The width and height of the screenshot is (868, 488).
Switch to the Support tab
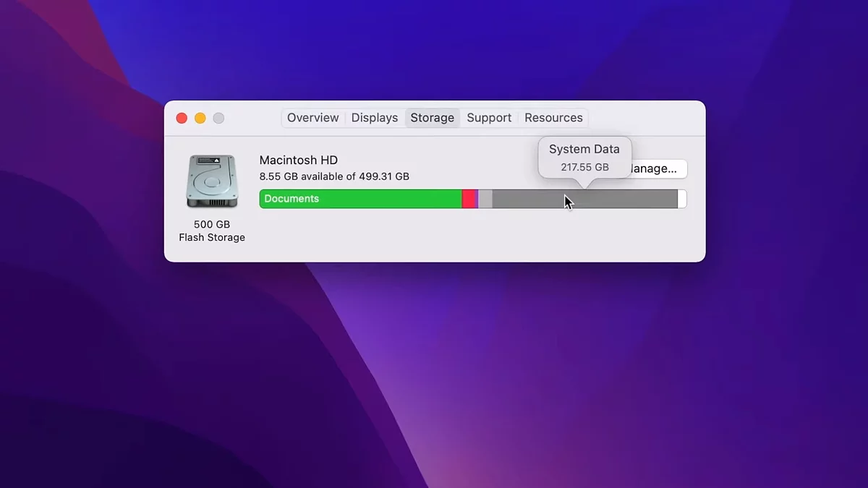click(489, 117)
